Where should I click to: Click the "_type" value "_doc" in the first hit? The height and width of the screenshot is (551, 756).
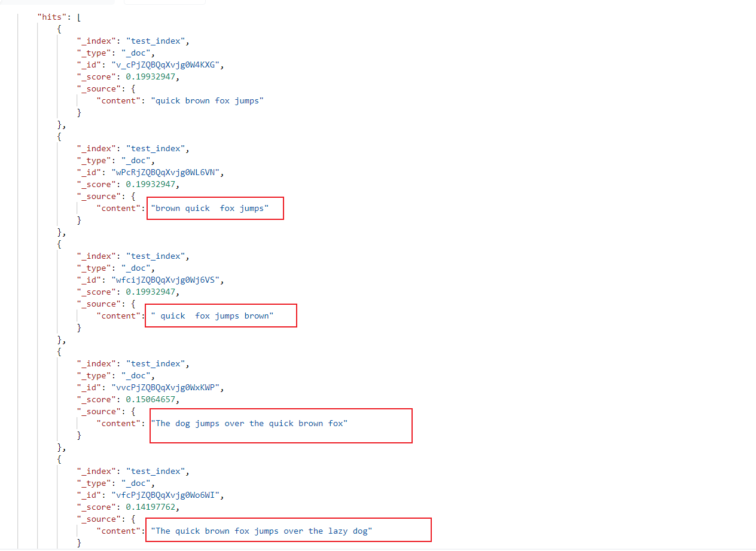[x=138, y=53]
